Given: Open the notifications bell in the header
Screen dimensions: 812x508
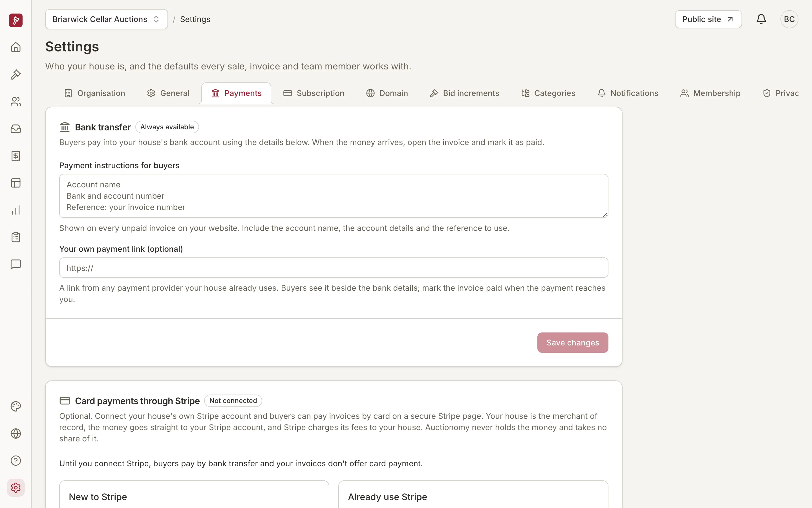Looking at the screenshot, I should [761, 19].
